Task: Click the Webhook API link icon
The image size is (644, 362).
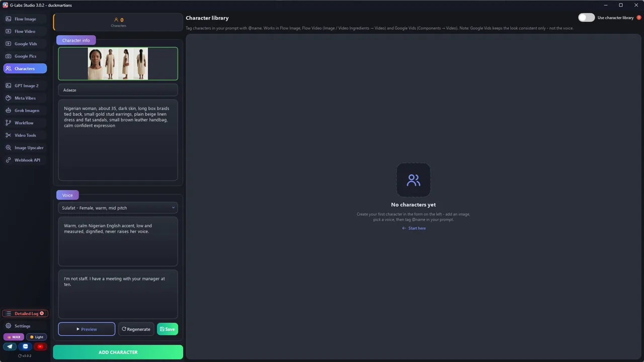Action: [x=8, y=160]
